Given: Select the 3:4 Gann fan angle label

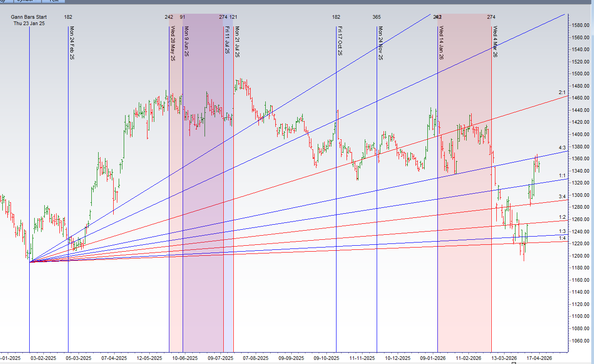Looking at the screenshot, I should click(x=562, y=196).
